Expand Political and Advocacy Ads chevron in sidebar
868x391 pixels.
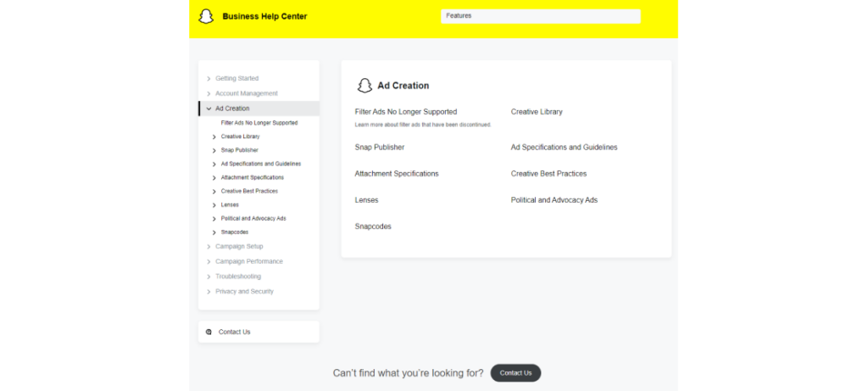point(214,219)
